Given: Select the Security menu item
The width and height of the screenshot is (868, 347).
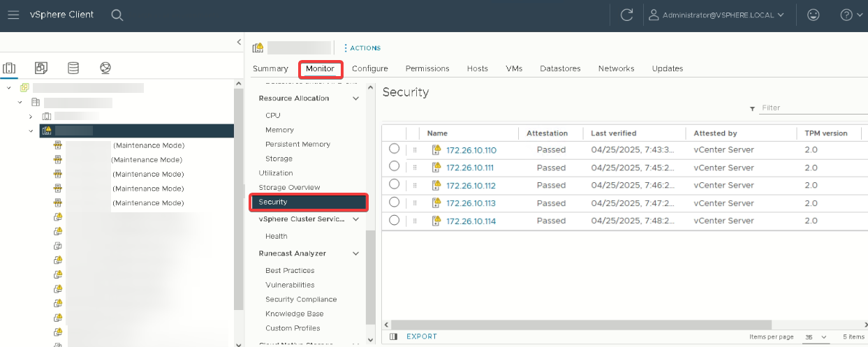Looking at the screenshot, I should pyautogui.click(x=309, y=202).
